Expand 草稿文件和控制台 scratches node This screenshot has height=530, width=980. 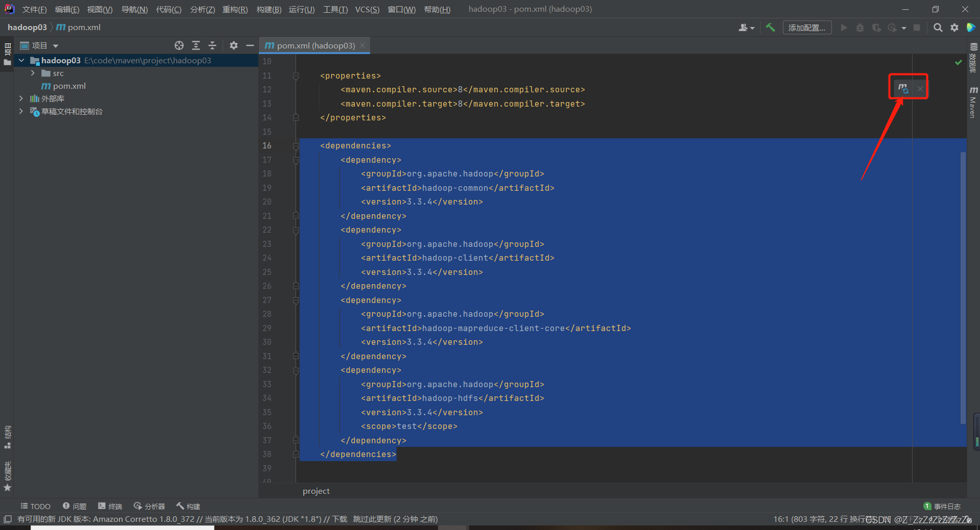[x=21, y=111]
